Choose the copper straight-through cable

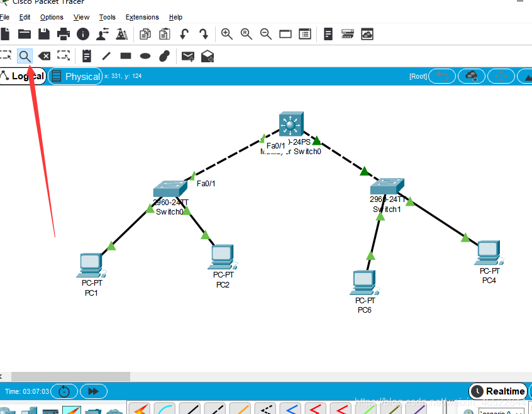click(190, 408)
